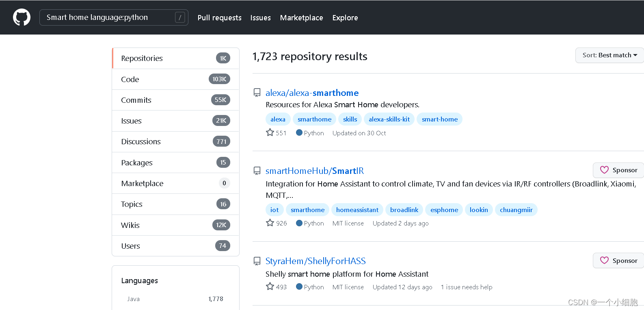Open the GitHub home logo
Viewport: 644px width, 310px height.
point(22,17)
